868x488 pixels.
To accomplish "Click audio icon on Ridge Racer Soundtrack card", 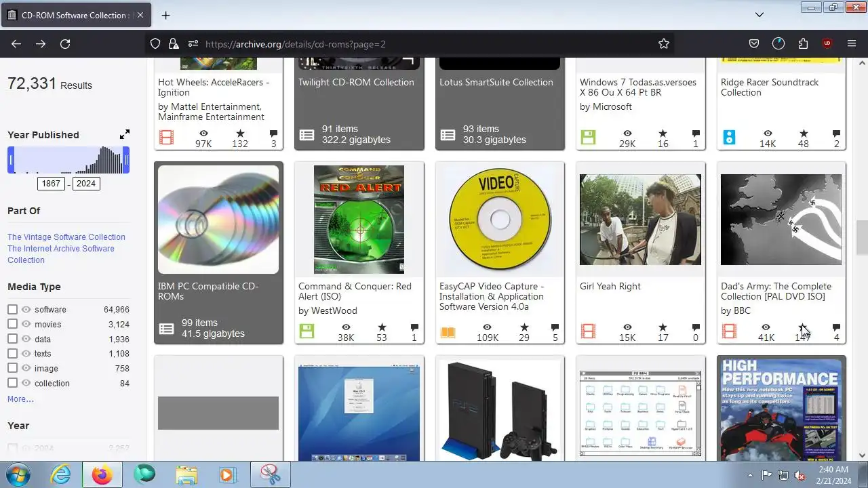I will pos(729,138).
